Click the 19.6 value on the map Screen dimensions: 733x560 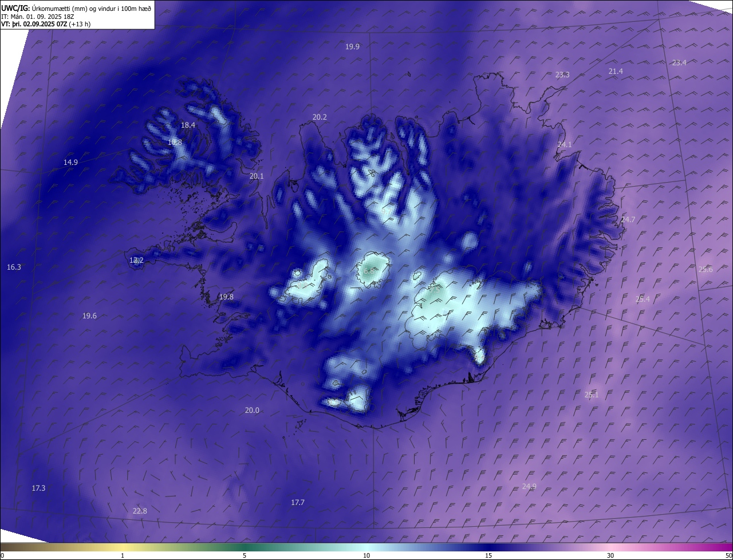(x=89, y=316)
